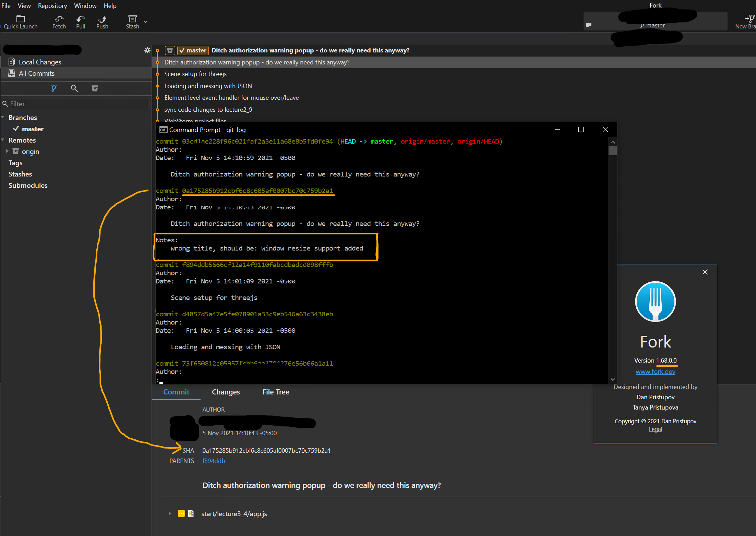Select All Commits in the sidebar
Screen dimensions: 756x536
[76, 73]
